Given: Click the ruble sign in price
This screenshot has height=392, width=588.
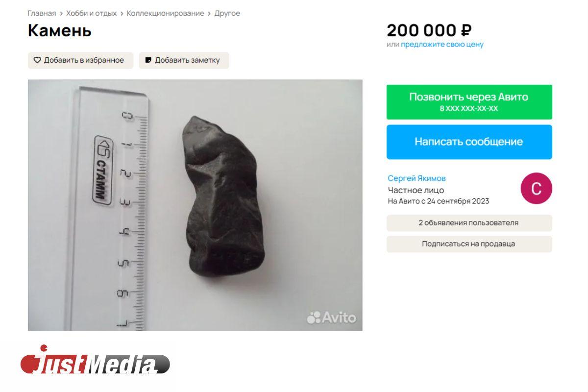Looking at the screenshot, I should 466,30.
